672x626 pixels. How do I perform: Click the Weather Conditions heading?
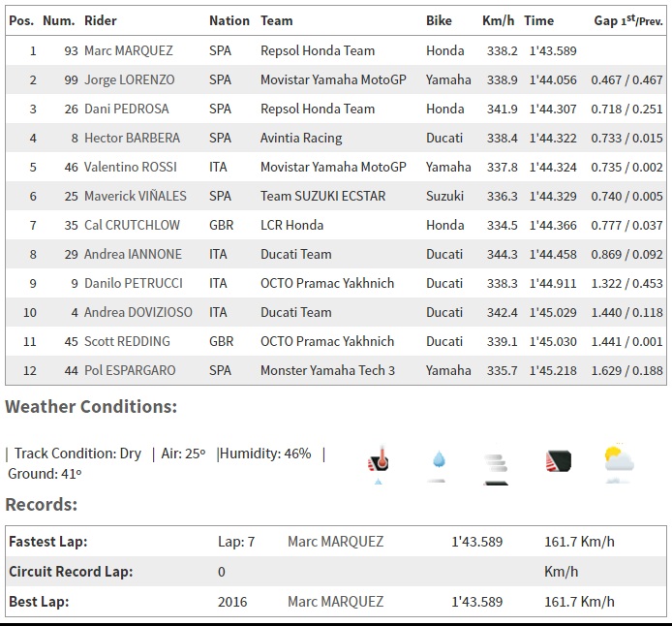pos(91,406)
